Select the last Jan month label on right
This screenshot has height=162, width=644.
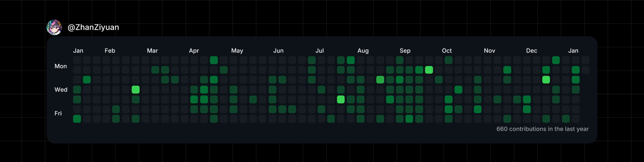573,51
